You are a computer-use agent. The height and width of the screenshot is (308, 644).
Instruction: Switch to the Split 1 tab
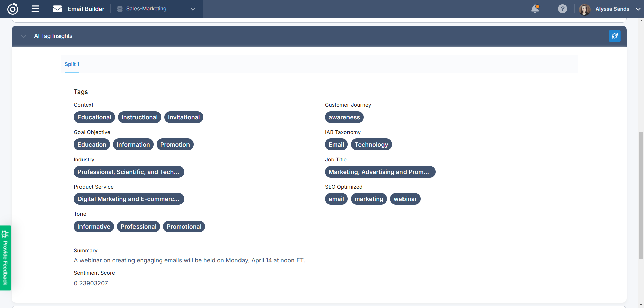click(72, 64)
